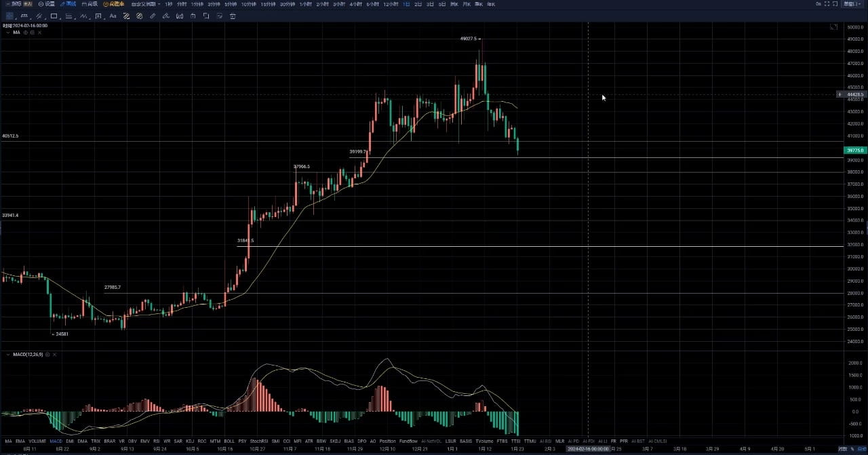Click the 自动 auto scale button
This screenshot has height=455, width=868.
tap(862, 449)
